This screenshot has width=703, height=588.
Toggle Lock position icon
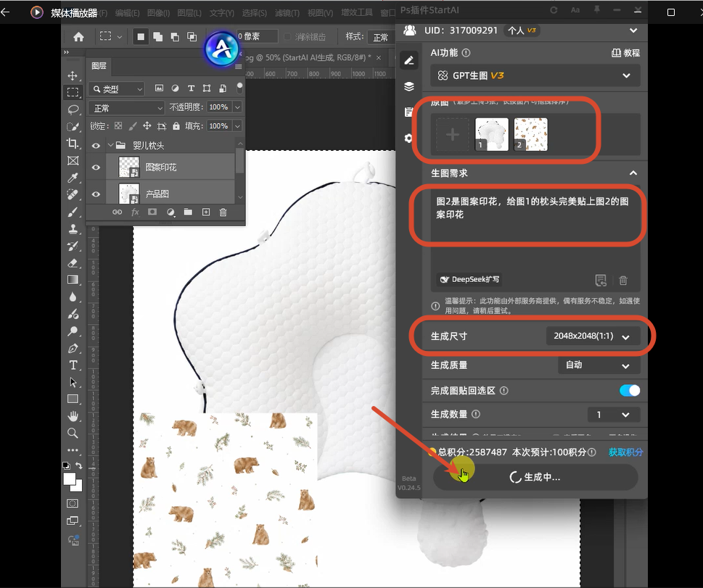click(147, 126)
